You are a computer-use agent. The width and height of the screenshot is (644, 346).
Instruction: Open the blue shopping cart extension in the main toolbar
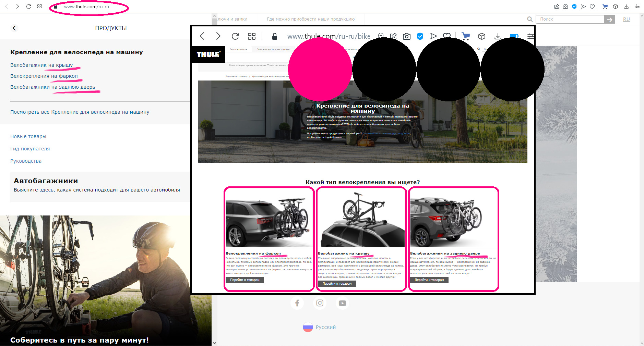click(605, 7)
